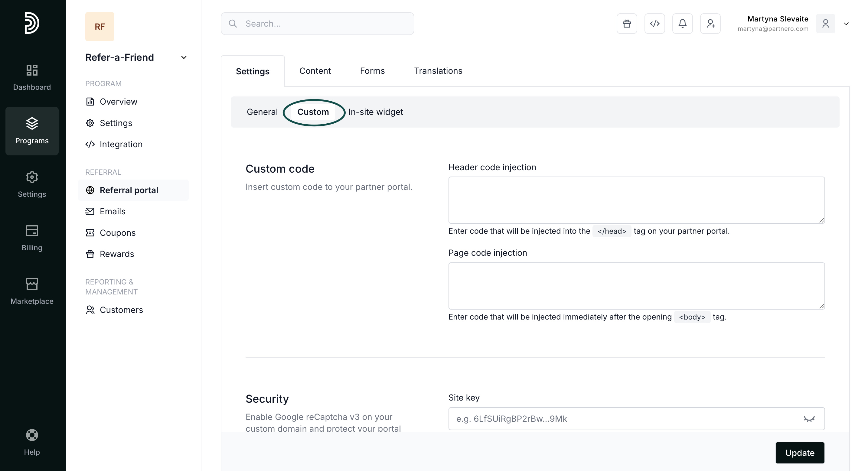
Task: Open the user account menu chevron
Action: pos(846,24)
